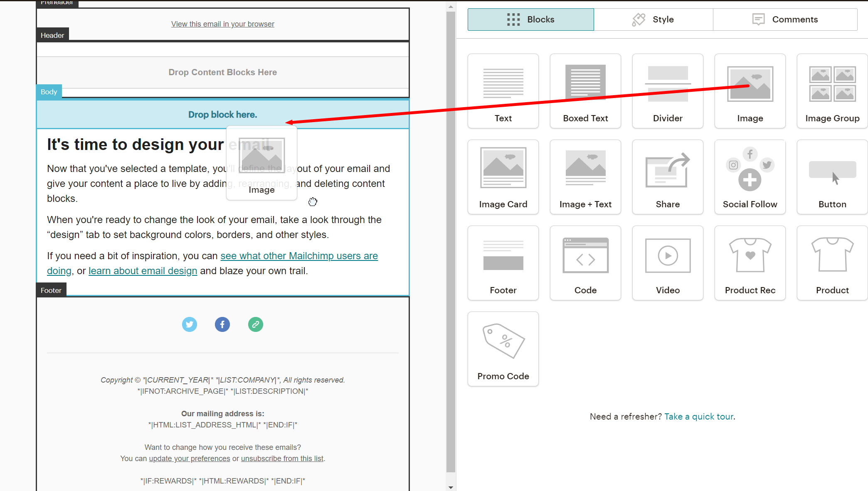Switch to the Style tab
The height and width of the screenshot is (491, 868).
coord(653,20)
